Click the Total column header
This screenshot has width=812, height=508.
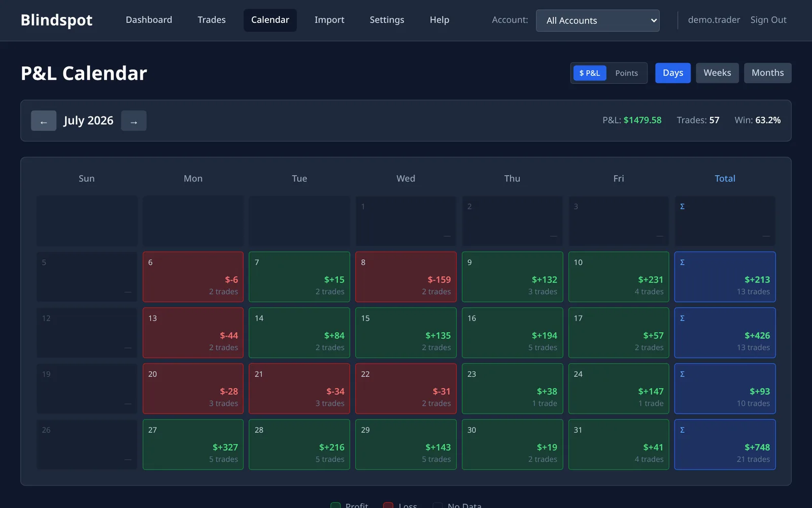(725, 179)
